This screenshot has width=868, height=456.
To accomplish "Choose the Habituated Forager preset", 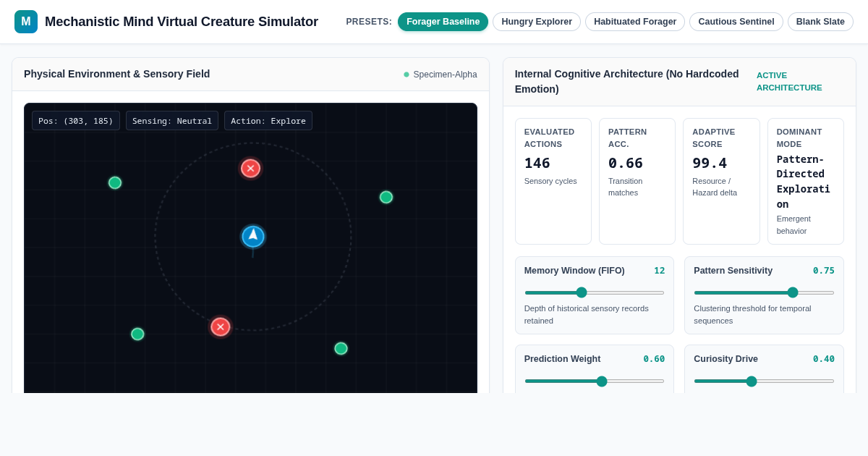I will pos(635,22).
